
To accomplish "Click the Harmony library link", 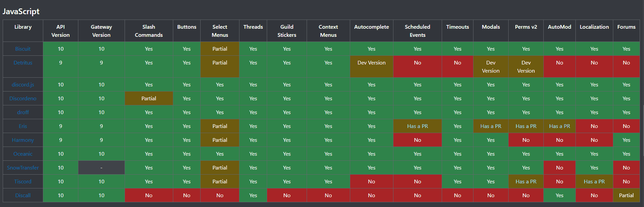I will tap(23, 140).
